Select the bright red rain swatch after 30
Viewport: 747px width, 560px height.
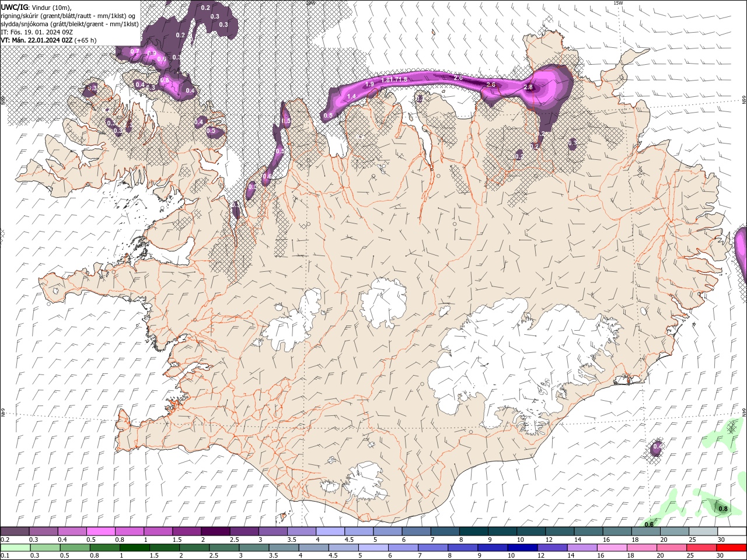(x=731, y=548)
